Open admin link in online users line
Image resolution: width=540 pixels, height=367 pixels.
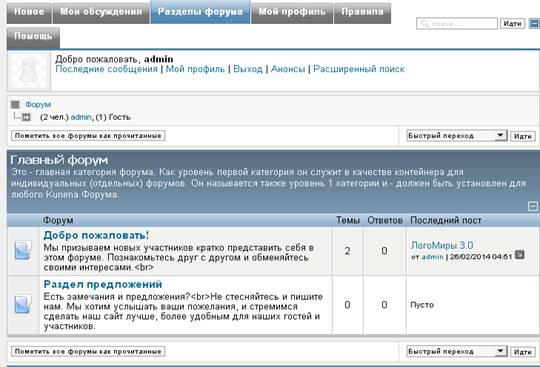[x=81, y=117]
